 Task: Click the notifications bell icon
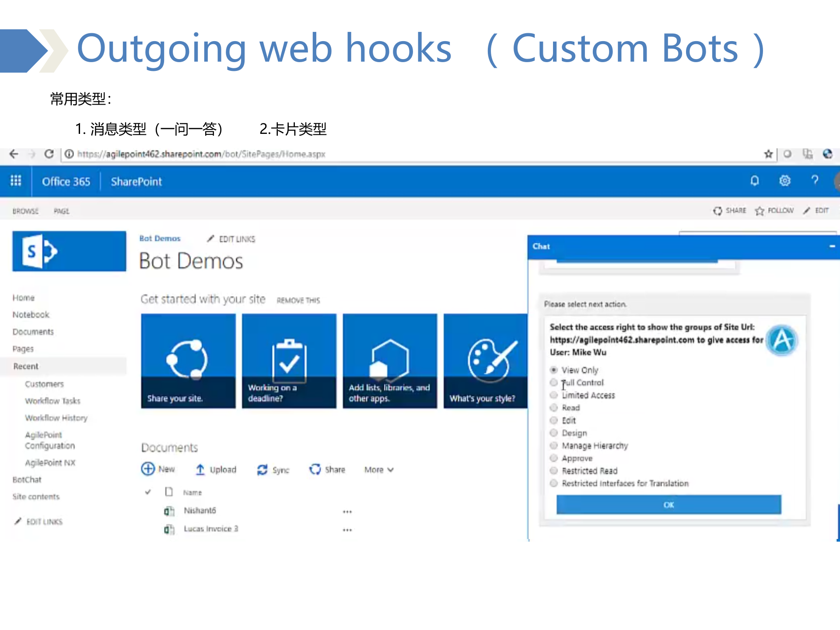click(755, 181)
